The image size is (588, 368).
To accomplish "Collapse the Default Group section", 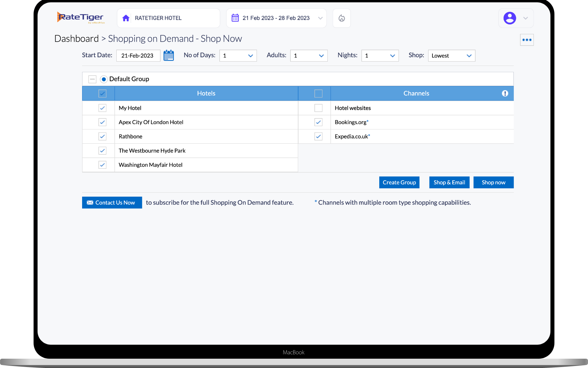I will tap(92, 79).
